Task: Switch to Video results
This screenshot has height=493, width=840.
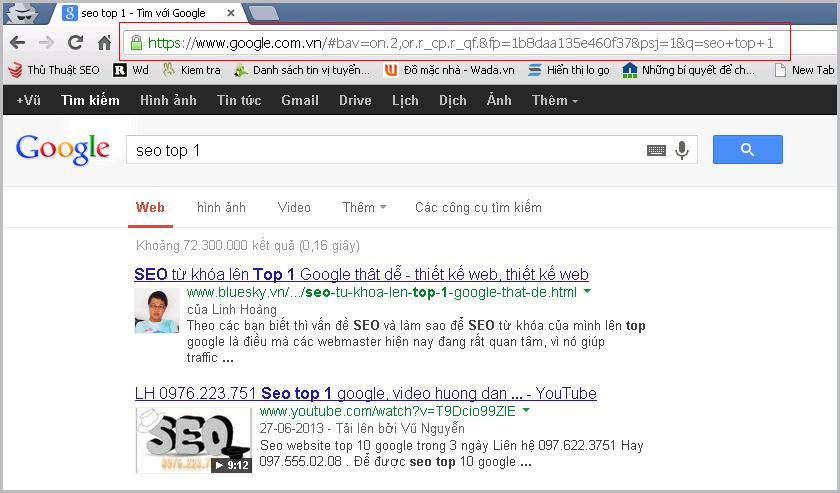Action: (294, 207)
